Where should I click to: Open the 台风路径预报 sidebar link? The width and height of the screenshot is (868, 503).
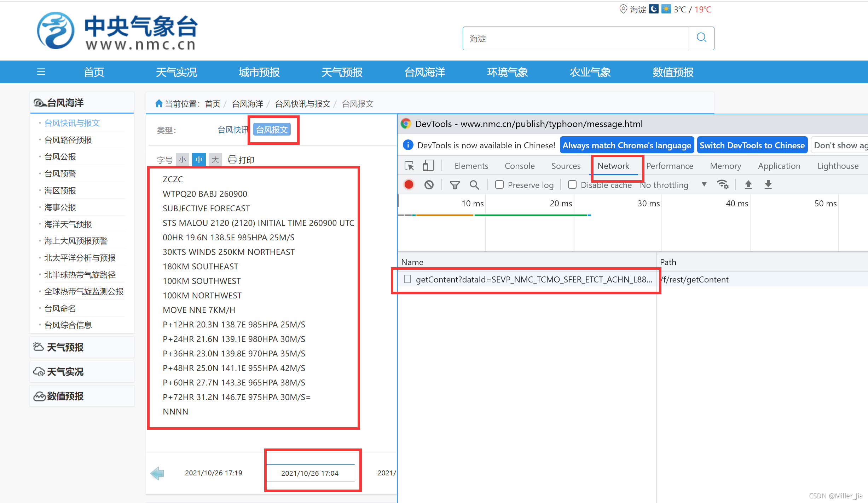(x=68, y=140)
